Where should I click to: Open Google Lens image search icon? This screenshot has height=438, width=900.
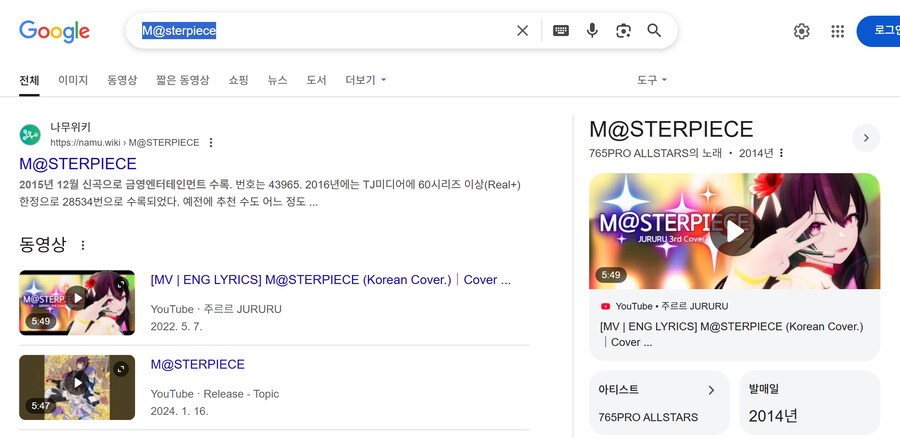coord(623,30)
